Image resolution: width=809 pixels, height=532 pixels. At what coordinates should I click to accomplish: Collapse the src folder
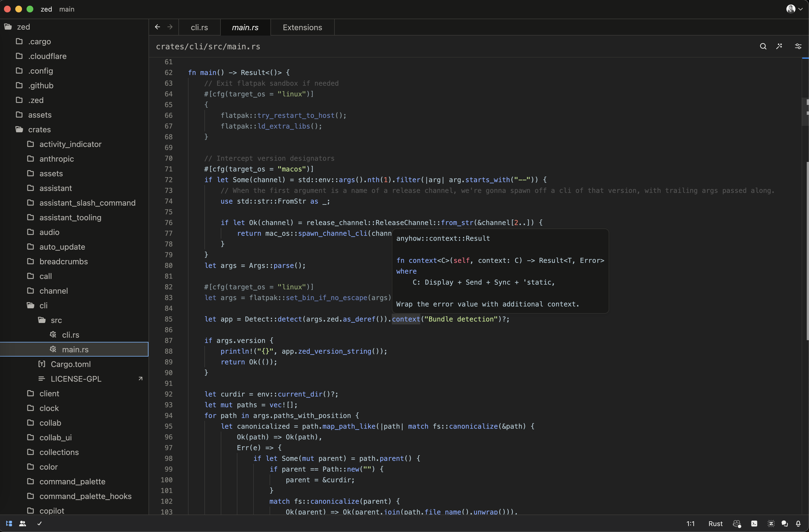tap(74, 320)
